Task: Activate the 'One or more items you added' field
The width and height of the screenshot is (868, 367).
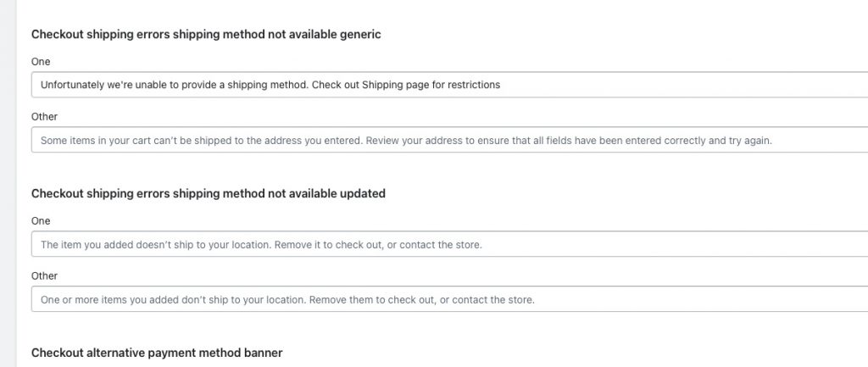Action: [449, 299]
